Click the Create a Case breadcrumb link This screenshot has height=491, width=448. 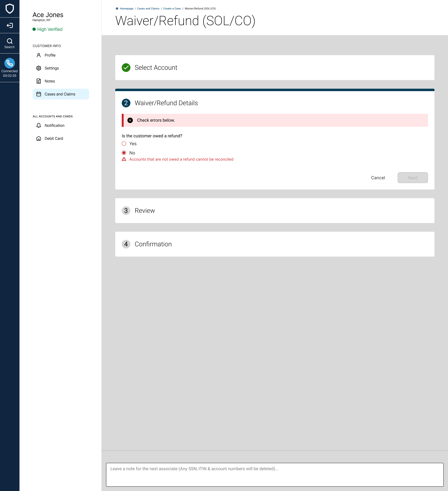coord(172,9)
